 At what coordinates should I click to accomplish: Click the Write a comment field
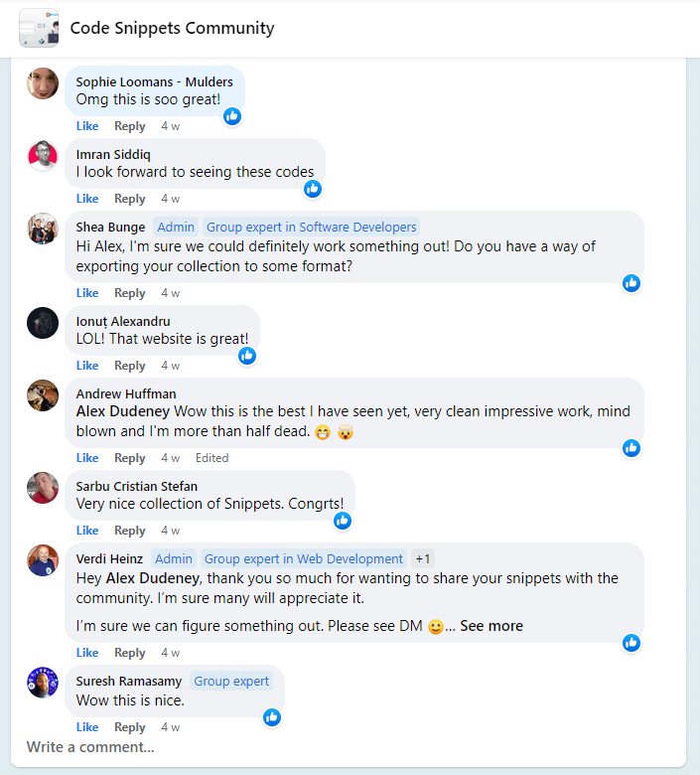[90, 747]
